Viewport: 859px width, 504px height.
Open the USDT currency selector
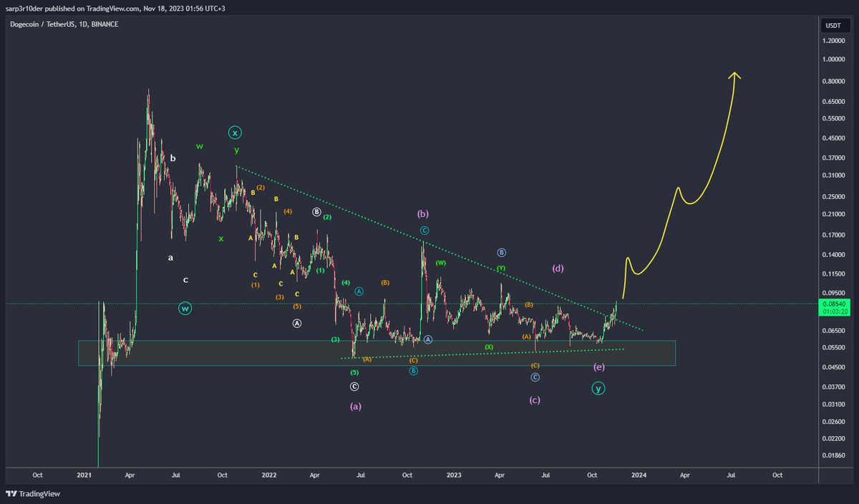pyautogui.click(x=833, y=25)
